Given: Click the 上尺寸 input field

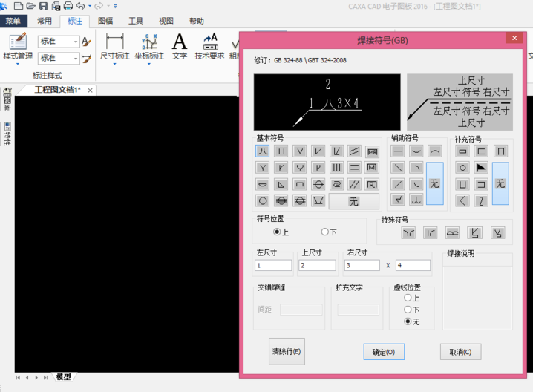Looking at the screenshot, I should [318, 265].
